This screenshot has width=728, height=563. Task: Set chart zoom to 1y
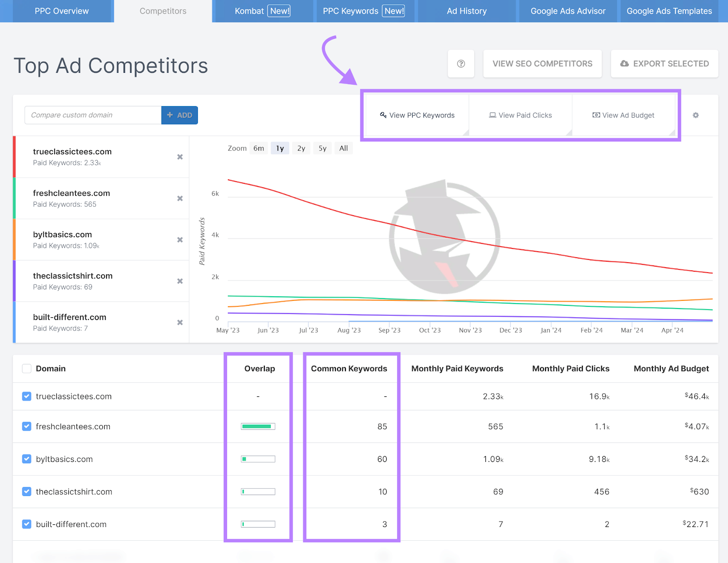[280, 148]
